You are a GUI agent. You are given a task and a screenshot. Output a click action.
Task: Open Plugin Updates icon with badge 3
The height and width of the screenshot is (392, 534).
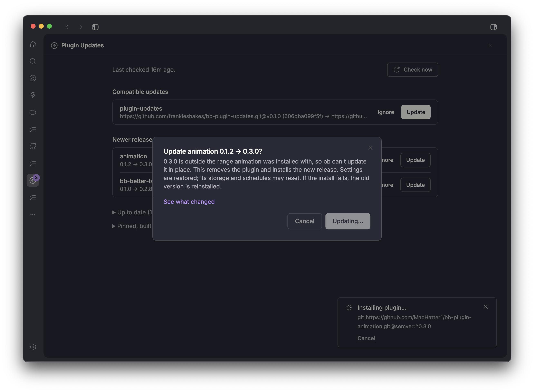33,180
